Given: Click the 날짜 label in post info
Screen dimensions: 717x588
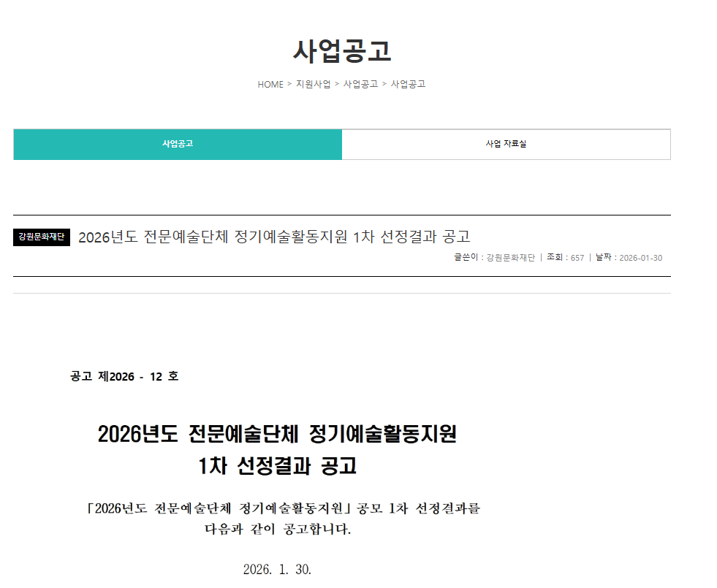Looking at the screenshot, I should [603, 258].
